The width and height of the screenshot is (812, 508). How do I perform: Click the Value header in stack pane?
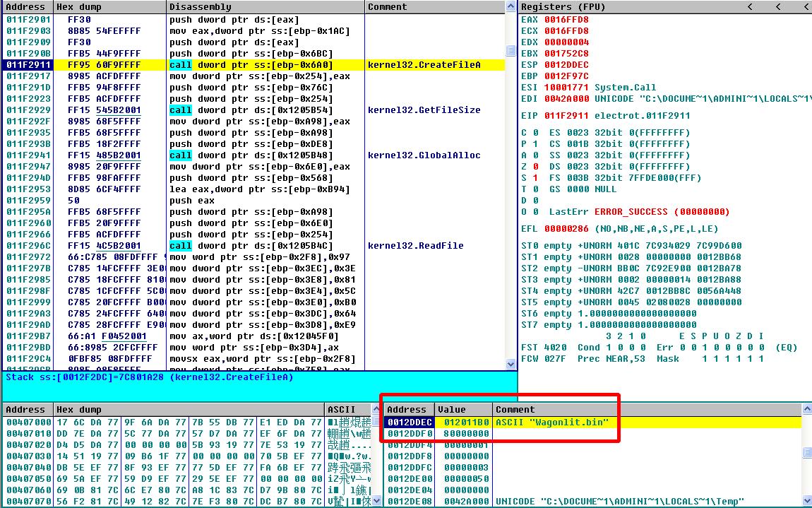click(463, 410)
